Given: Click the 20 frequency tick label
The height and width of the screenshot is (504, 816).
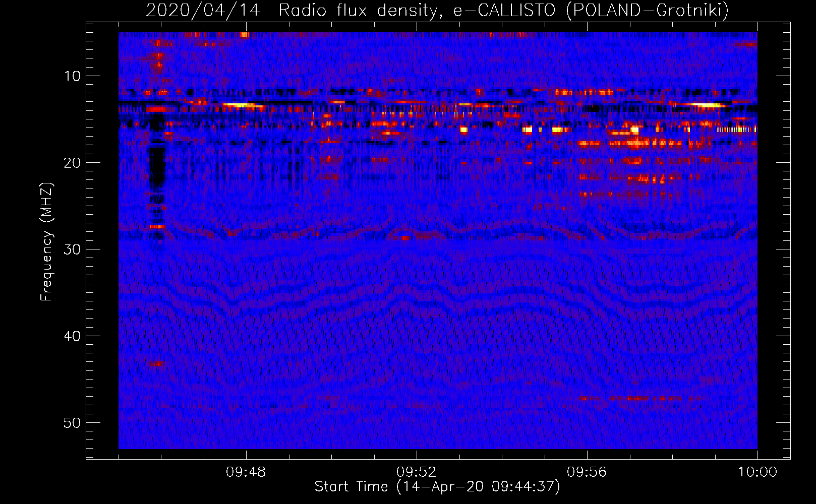Looking at the screenshot, I should pos(72,163).
